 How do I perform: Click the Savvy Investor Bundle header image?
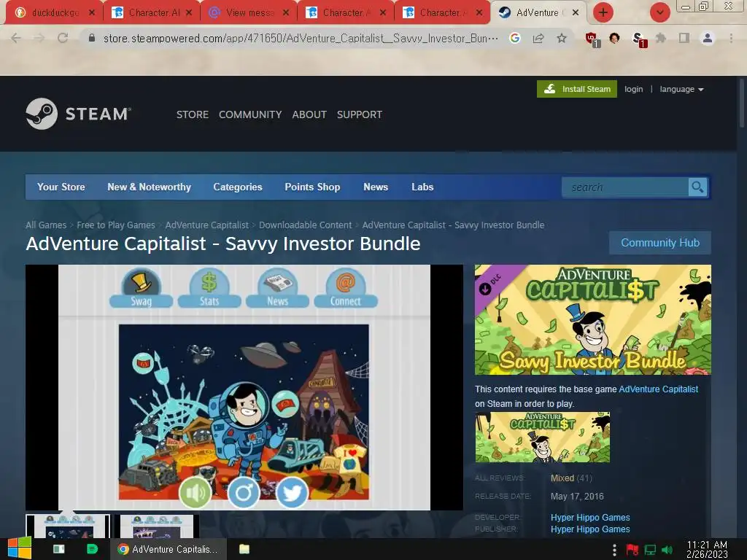tap(592, 319)
